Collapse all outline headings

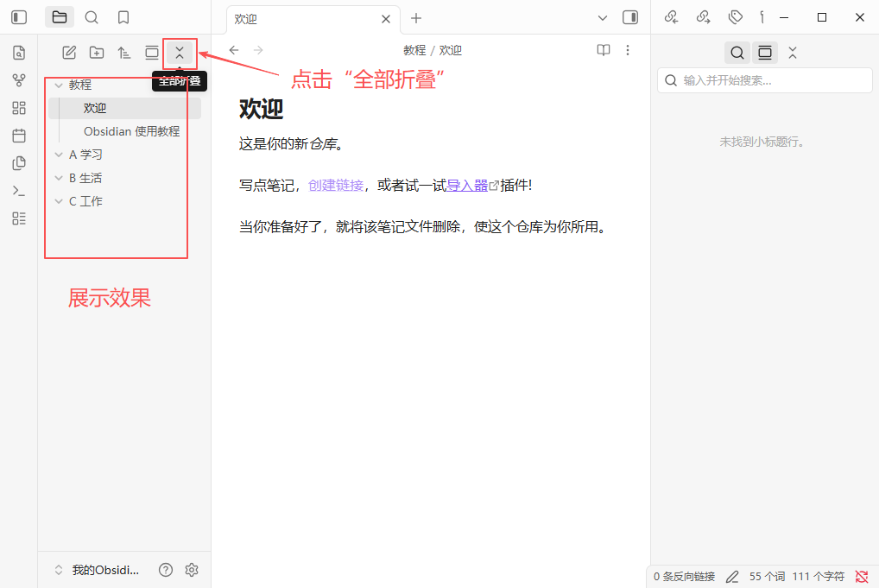pyautogui.click(x=792, y=53)
